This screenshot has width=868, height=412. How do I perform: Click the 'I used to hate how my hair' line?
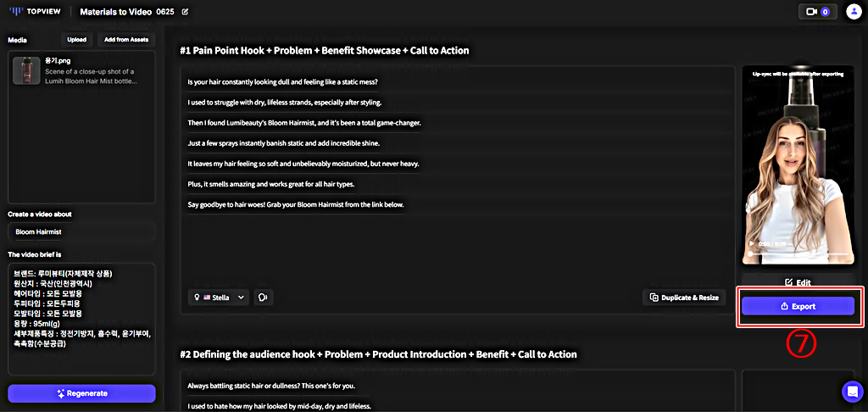point(279,406)
